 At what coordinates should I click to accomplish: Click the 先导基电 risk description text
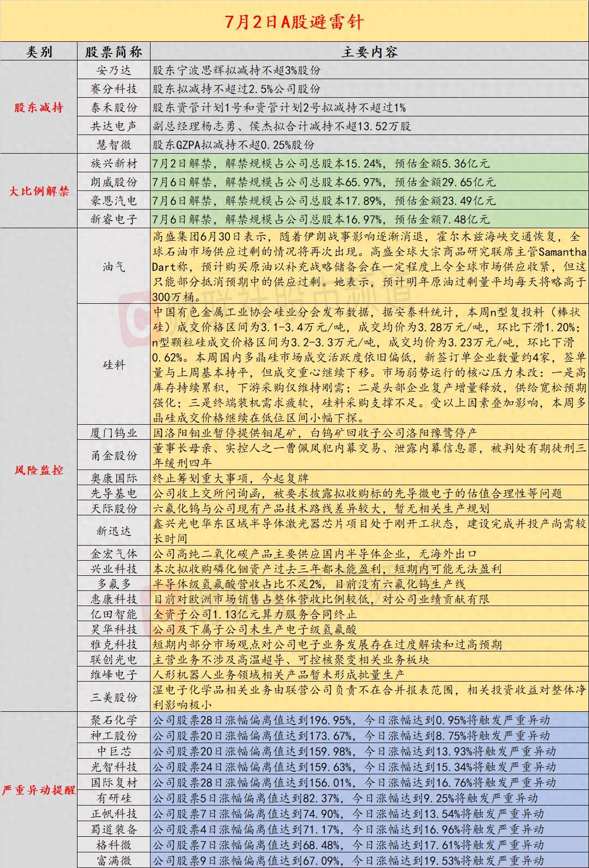pos(357,493)
